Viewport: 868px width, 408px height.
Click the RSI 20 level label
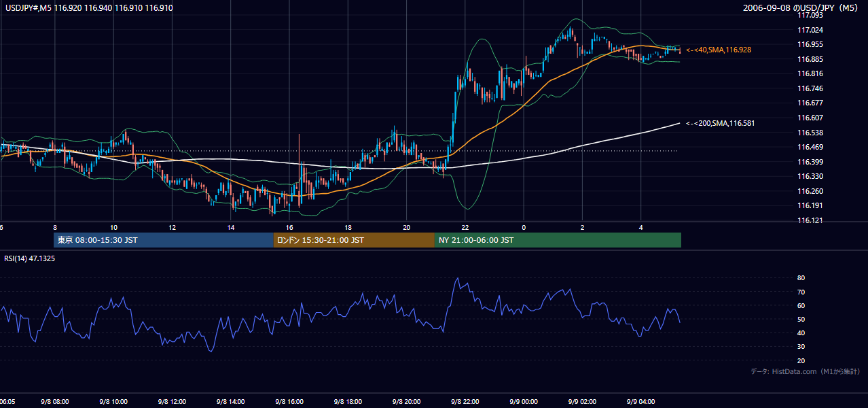801,360
